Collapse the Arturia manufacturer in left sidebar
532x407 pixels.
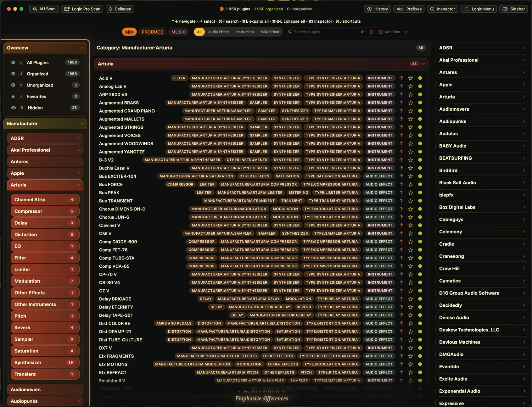[x=78, y=185]
